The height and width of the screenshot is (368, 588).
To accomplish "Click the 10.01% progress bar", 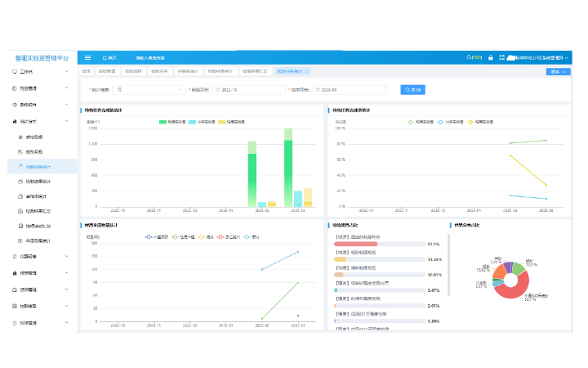I will coord(380,275).
